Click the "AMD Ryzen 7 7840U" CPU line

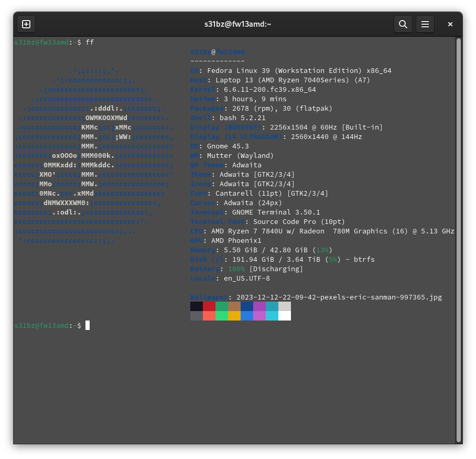[333, 231]
